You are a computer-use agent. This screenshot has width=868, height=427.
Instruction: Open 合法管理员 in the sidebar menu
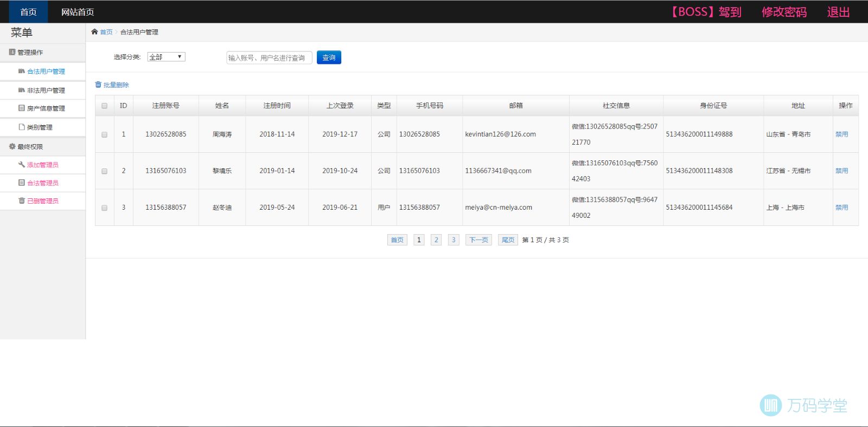point(43,183)
